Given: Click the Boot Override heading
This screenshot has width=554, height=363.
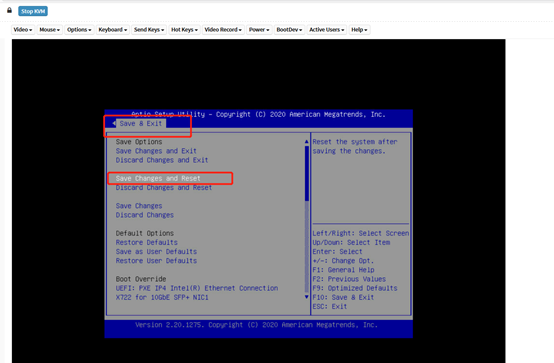Looking at the screenshot, I should click(141, 279).
